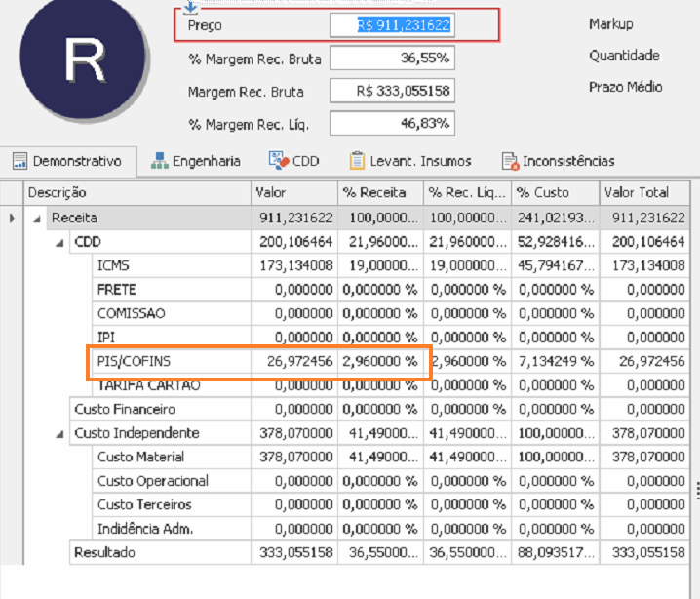Viewport: 700px width, 599px height.
Task: Select the CDD row label
Action: [x=88, y=242]
